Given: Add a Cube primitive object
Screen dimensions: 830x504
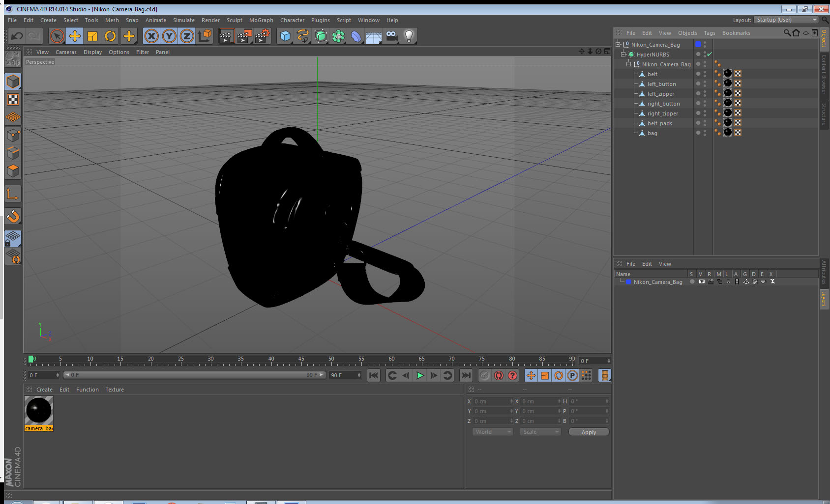Looking at the screenshot, I should tap(285, 36).
